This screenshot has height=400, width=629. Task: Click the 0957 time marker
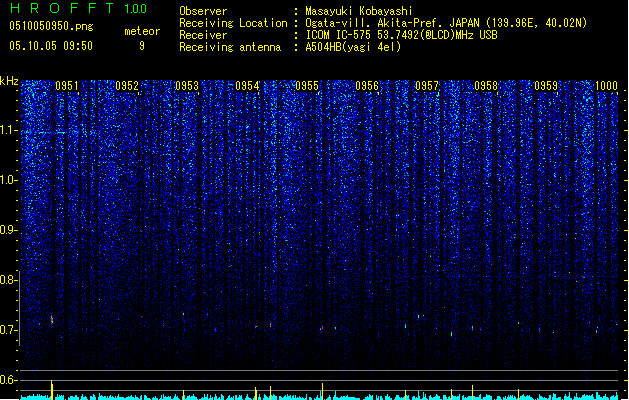coord(427,86)
